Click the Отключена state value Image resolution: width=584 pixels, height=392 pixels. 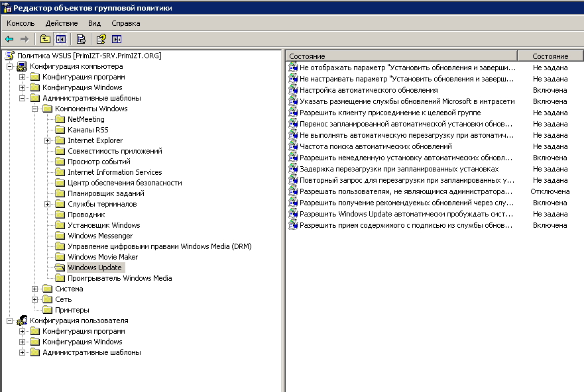tap(550, 191)
